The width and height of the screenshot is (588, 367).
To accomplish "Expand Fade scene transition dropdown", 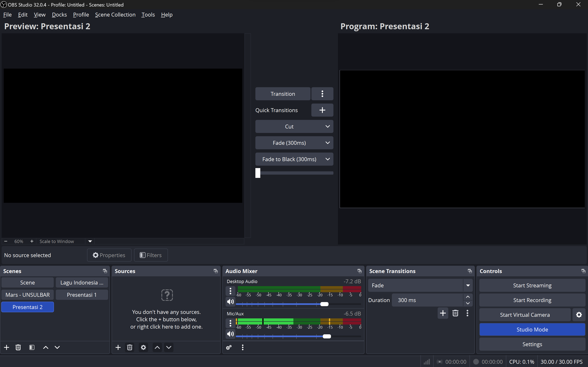I will (468, 286).
